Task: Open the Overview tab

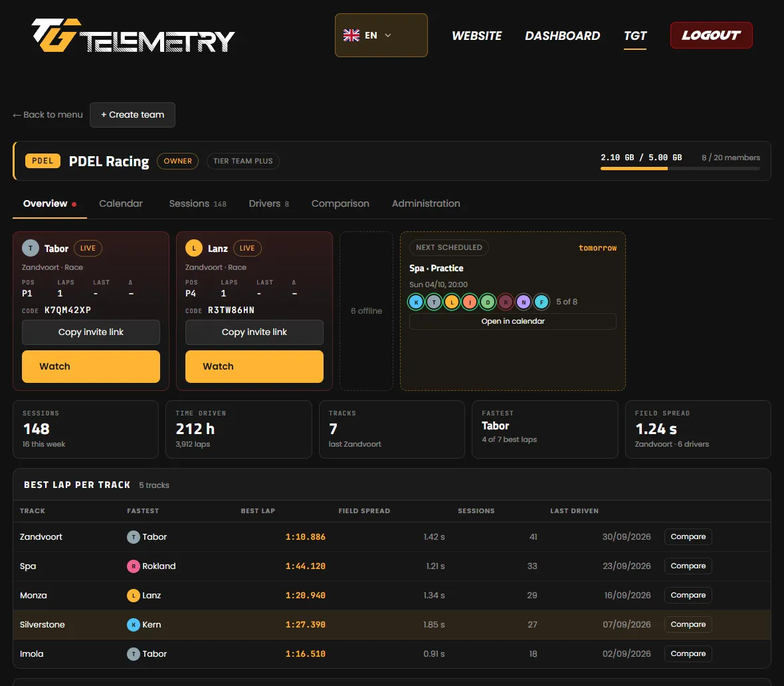Action: pyautogui.click(x=50, y=203)
